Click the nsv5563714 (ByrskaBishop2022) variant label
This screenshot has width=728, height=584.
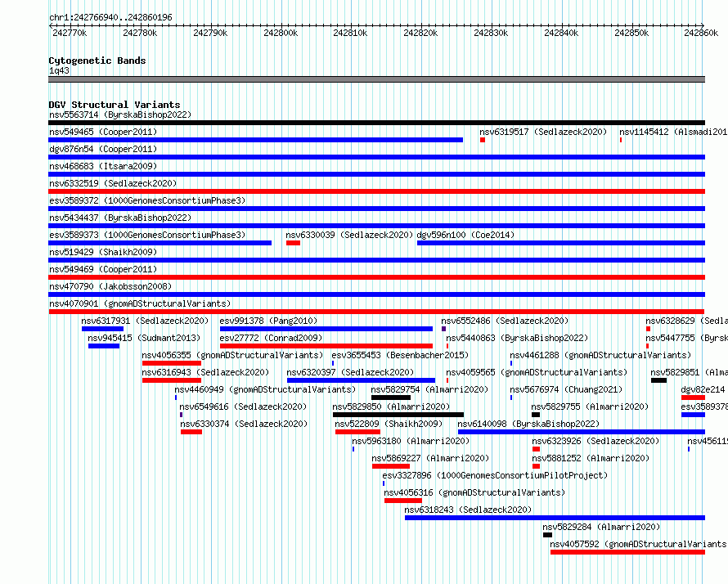pos(120,115)
